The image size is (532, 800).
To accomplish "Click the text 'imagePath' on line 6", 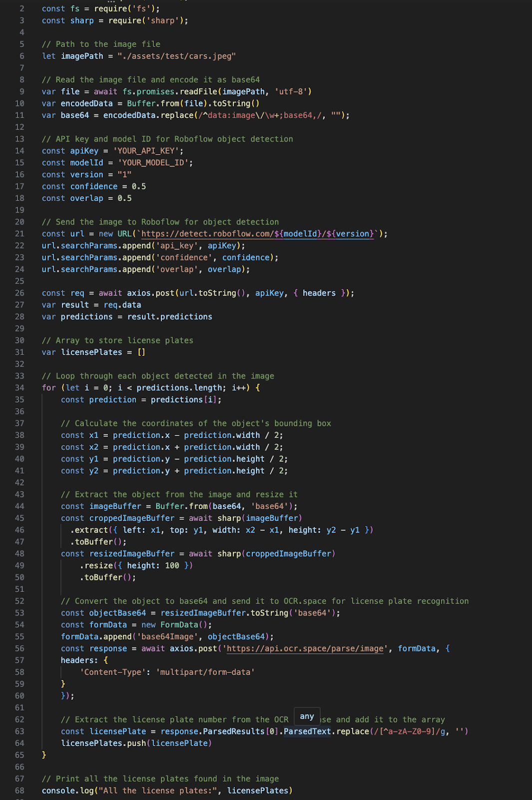I will [x=82, y=56].
